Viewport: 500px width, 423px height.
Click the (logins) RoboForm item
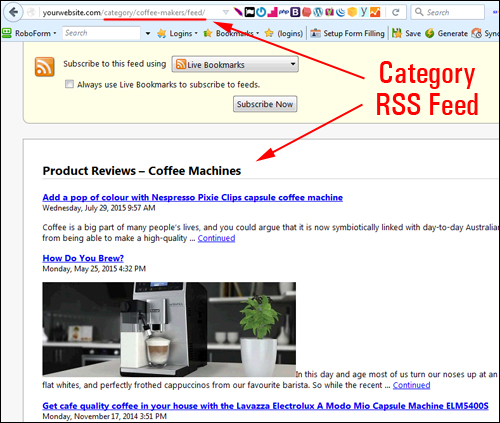coord(284,33)
